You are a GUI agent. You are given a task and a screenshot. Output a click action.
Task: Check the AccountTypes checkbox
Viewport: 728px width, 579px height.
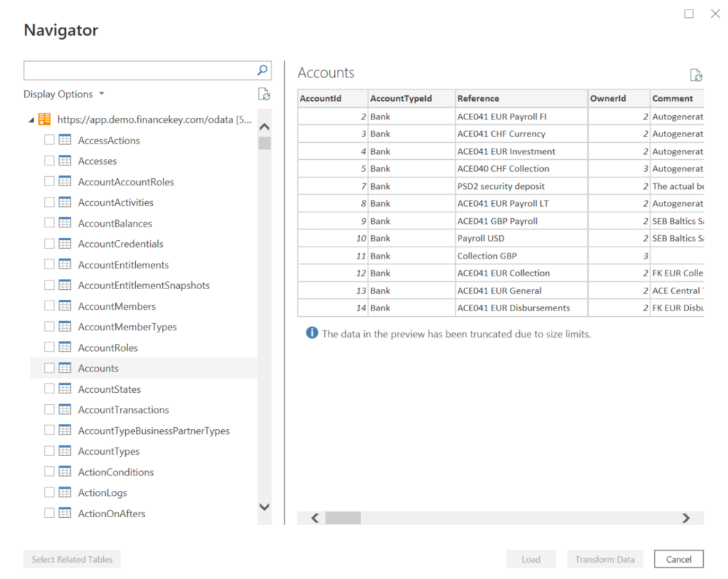click(49, 451)
